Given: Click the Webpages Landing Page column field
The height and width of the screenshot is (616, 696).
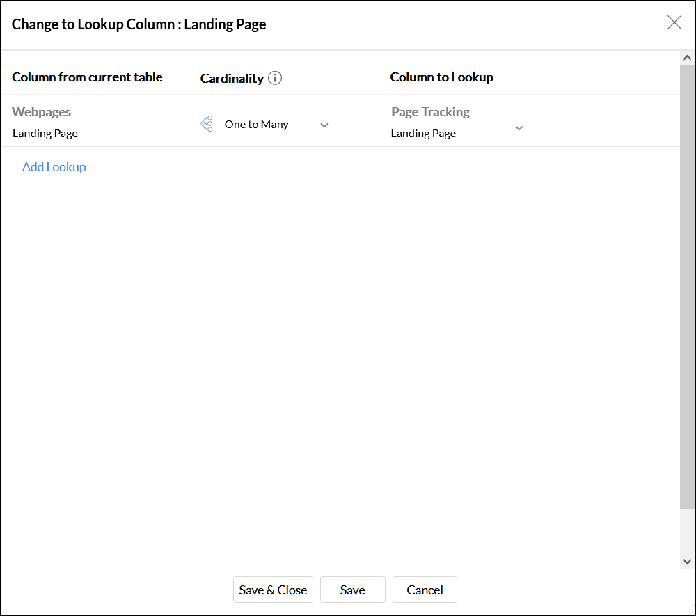Looking at the screenshot, I should coord(45,133).
